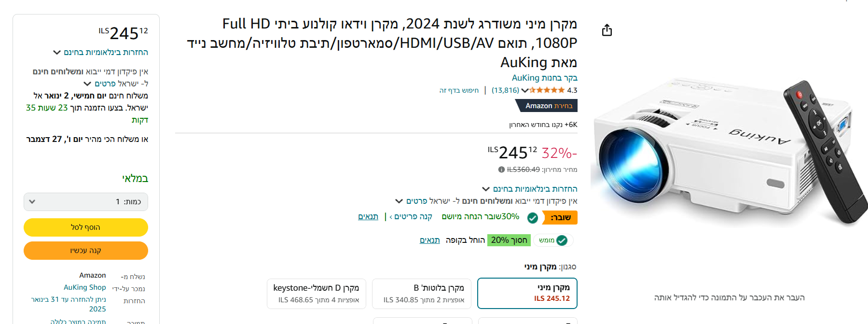Toggle the 30% coupon green checkmark
Viewport: 868px width, 324px height.
click(533, 218)
